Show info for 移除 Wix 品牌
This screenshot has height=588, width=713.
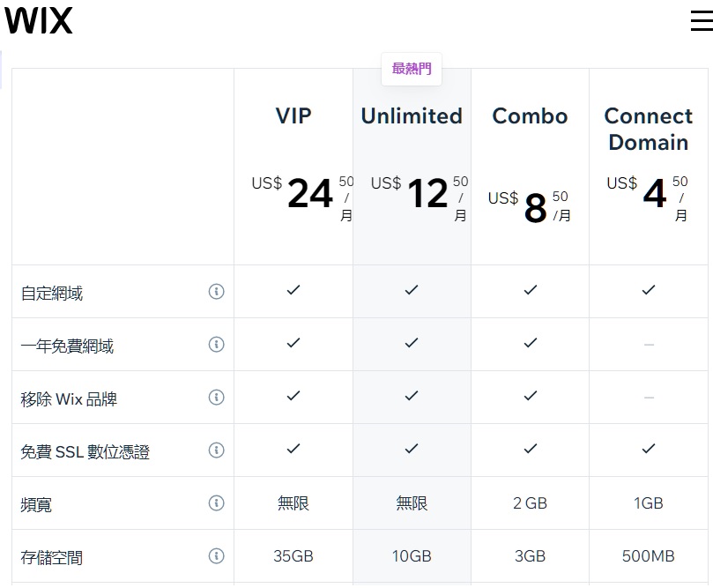pos(217,397)
